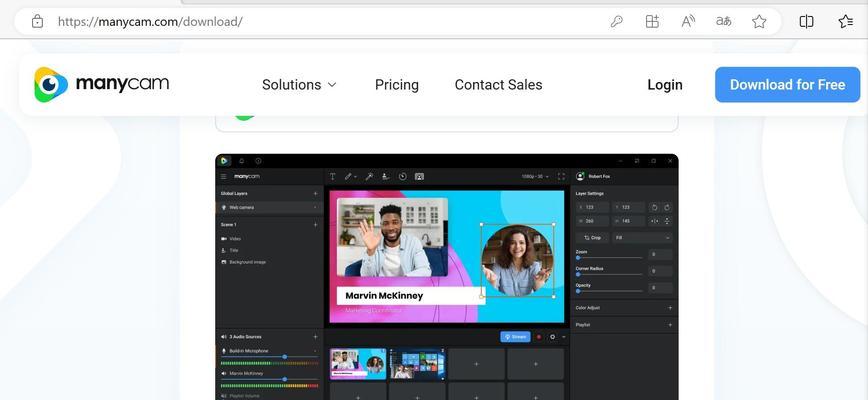Image resolution: width=868 pixels, height=400 pixels.
Task: Select the Web camera layer row
Action: coord(270,207)
